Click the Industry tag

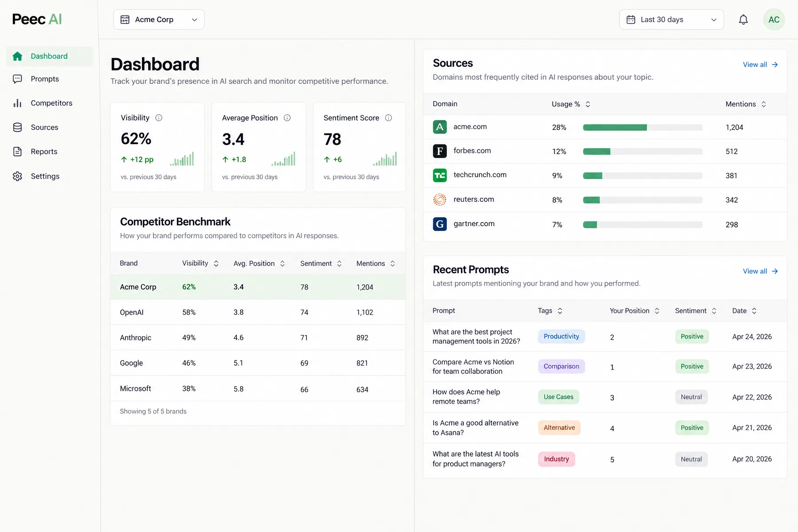pos(556,459)
